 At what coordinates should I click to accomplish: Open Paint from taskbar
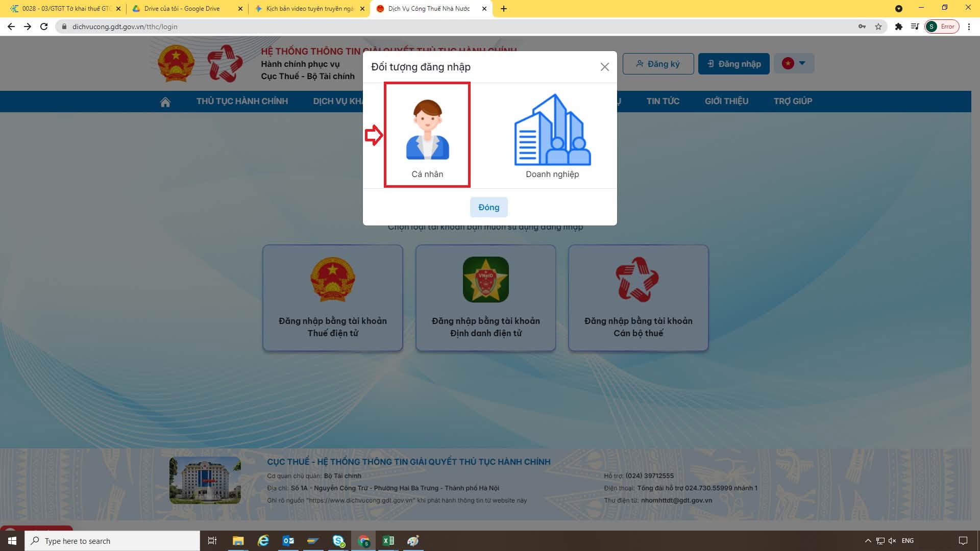413,541
